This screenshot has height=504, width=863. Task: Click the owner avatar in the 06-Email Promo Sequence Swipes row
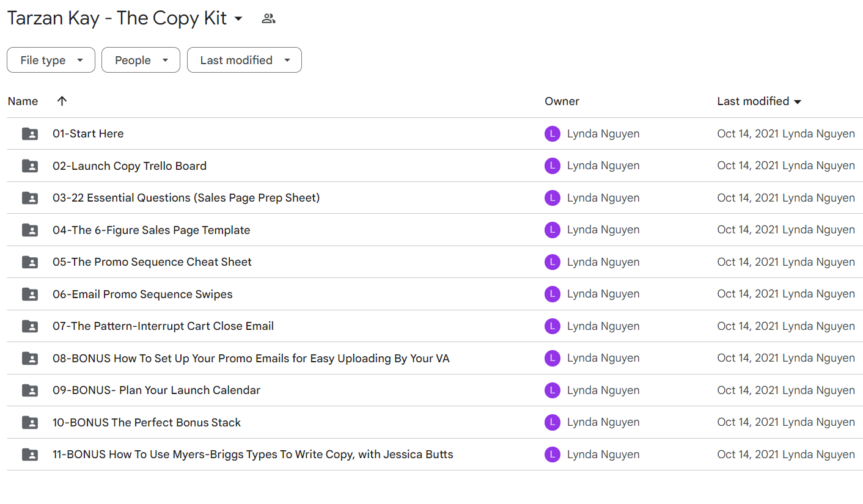553,294
